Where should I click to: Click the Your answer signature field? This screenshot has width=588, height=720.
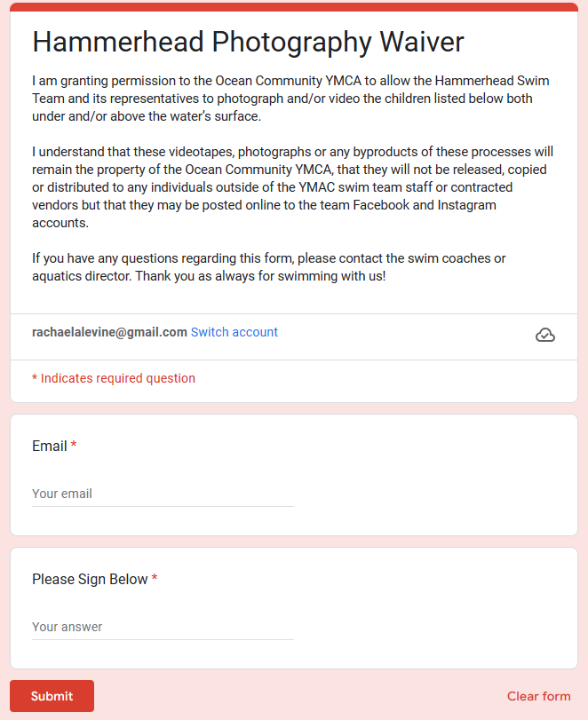163,627
